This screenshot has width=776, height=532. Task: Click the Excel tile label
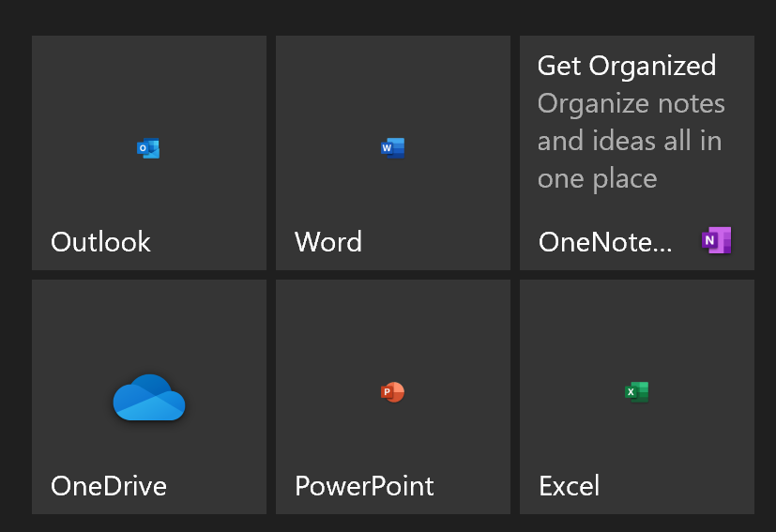pos(570,486)
